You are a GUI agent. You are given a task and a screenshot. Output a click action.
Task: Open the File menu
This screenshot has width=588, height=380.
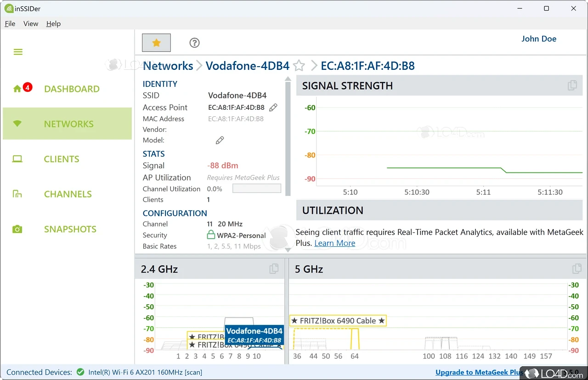click(10, 23)
